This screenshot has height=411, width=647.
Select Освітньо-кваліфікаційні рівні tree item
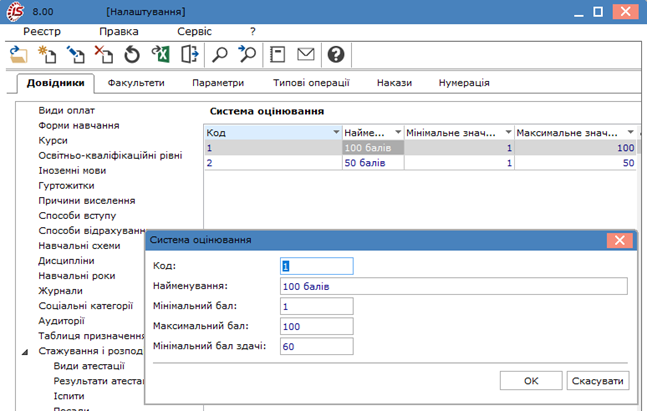tap(110, 156)
